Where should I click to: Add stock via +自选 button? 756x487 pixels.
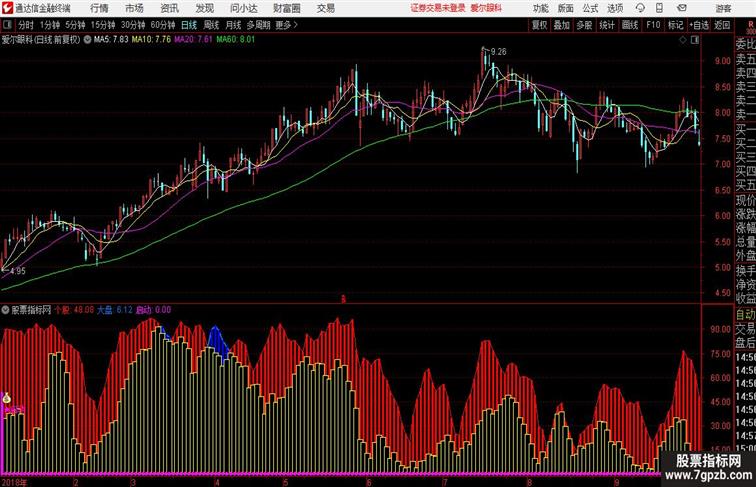click(699, 25)
